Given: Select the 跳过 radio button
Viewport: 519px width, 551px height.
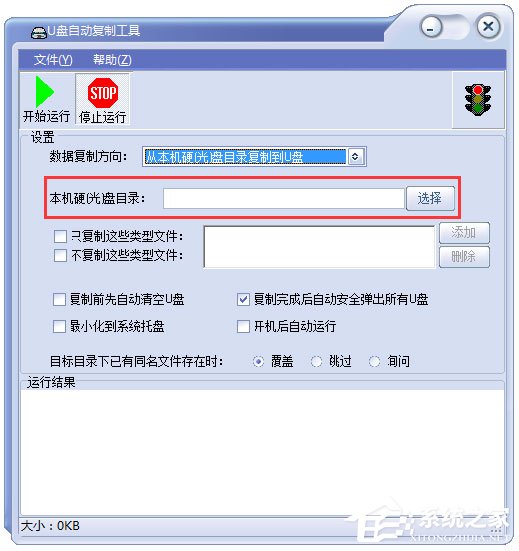Looking at the screenshot, I should point(316,361).
